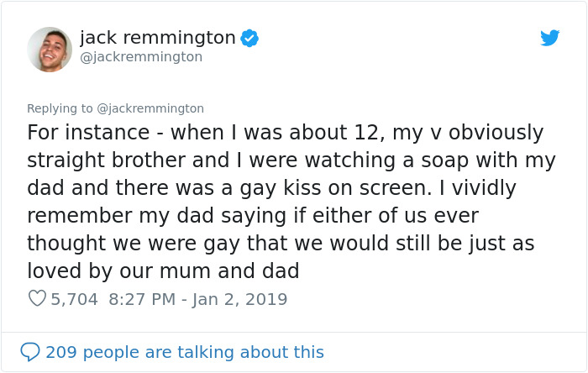588x373 pixels.
Task: Click the last line "loved by our mum and dad"
Action: pos(164,271)
